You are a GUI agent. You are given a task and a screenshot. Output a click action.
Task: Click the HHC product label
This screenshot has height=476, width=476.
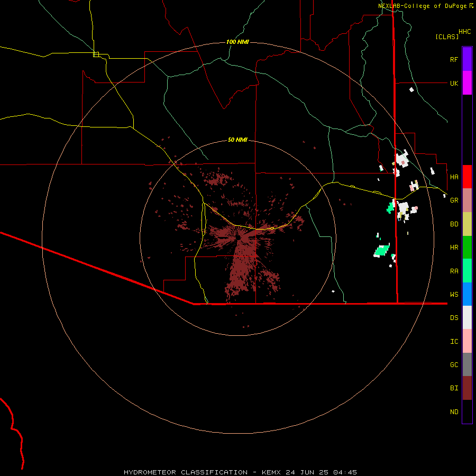(464, 32)
